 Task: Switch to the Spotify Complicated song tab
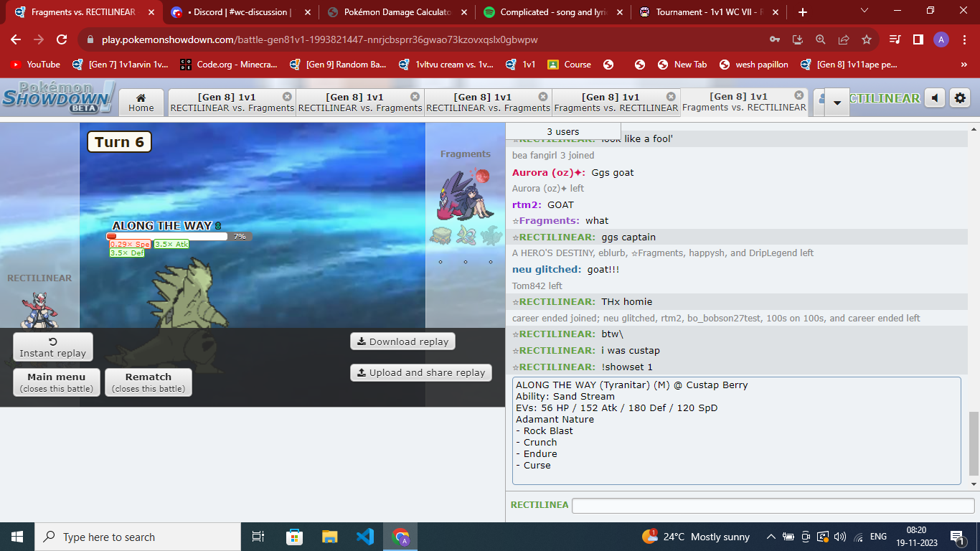552,12
